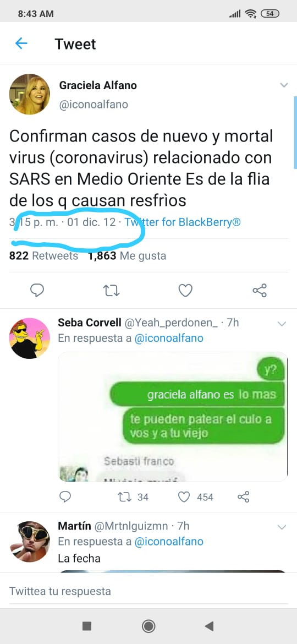Image resolution: width=297 pixels, height=644 pixels.
Task: Like the main coronavirus tweet
Action: [185, 291]
